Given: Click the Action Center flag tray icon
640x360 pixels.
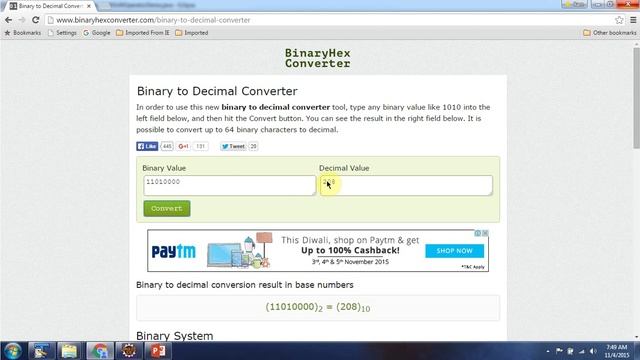Looking at the screenshot, I should (x=559, y=351).
